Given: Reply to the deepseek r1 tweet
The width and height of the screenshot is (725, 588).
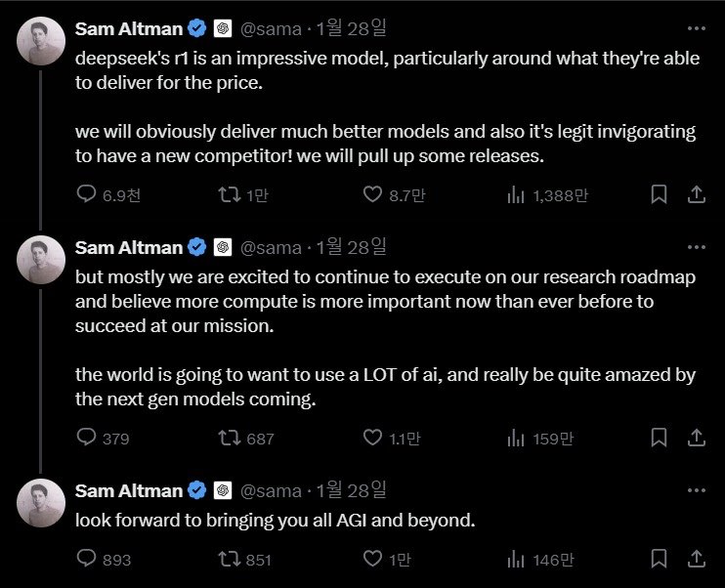Looking at the screenshot, I should 87,195.
